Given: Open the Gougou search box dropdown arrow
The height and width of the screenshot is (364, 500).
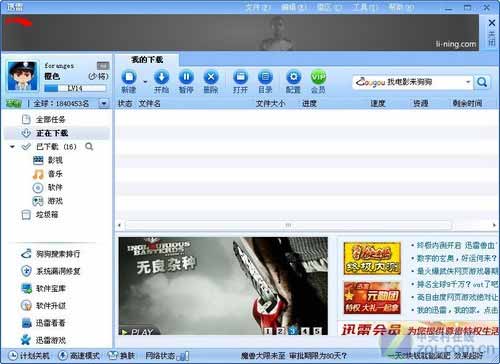Looking at the screenshot, I should (x=468, y=82).
